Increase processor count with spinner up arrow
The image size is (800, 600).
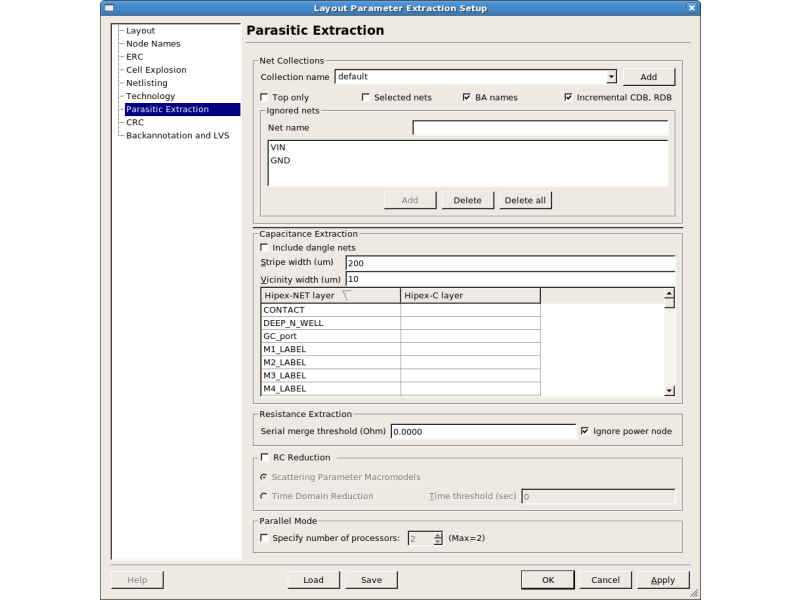coord(438,535)
